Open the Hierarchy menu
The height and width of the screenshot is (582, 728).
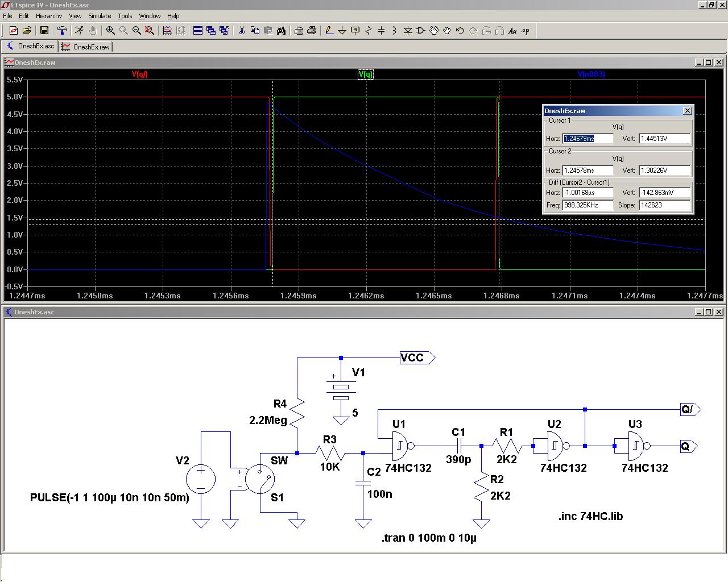pos(49,16)
